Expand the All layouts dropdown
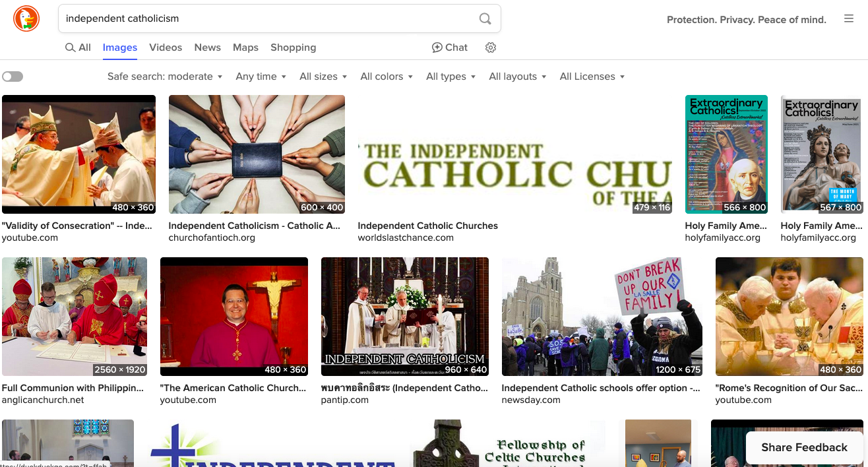This screenshot has height=467, width=868. click(518, 77)
